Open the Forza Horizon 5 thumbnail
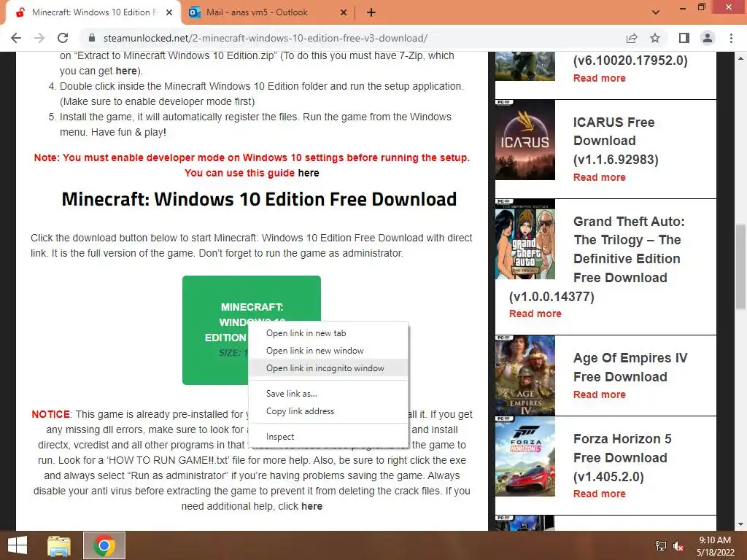747x560 pixels. tap(525, 456)
